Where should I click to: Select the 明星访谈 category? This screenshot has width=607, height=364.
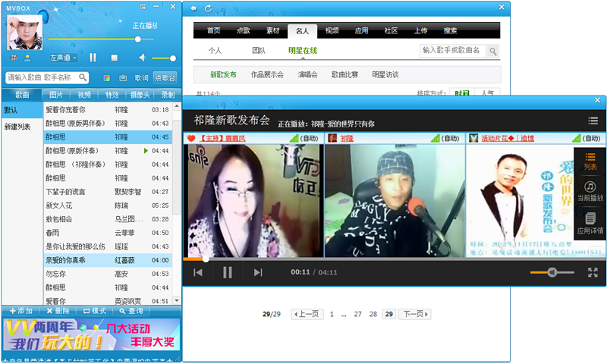coord(385,74)
